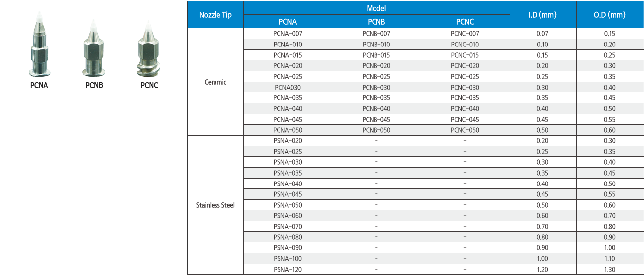Click the Nozzle Tip column header
This screenshot has height=275, width=644.
pyautogui.click(x=215, y=15)
